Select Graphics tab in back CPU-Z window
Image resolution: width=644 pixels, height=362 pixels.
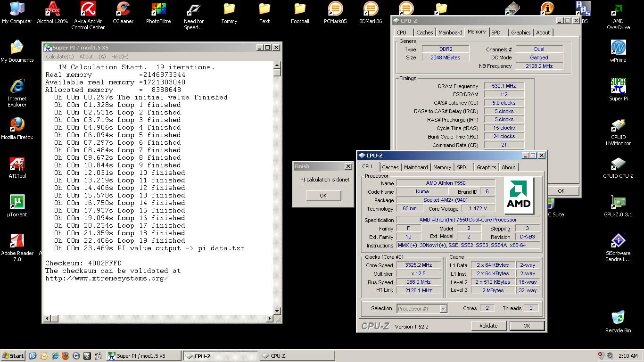point(520,33)
